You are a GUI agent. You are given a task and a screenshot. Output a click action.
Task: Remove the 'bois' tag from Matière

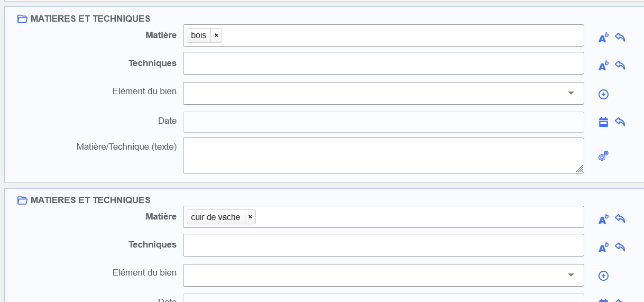coord(216,35)
